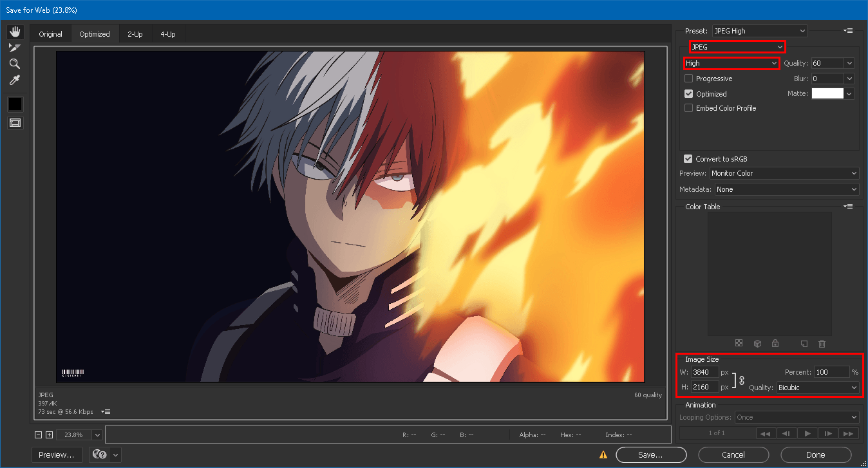Open the browser selection dropdown arrow

tap(116, 454)
